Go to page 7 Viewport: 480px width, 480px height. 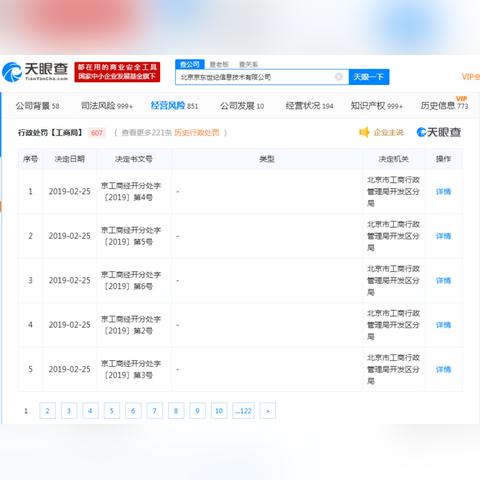(x=154, y=411)
